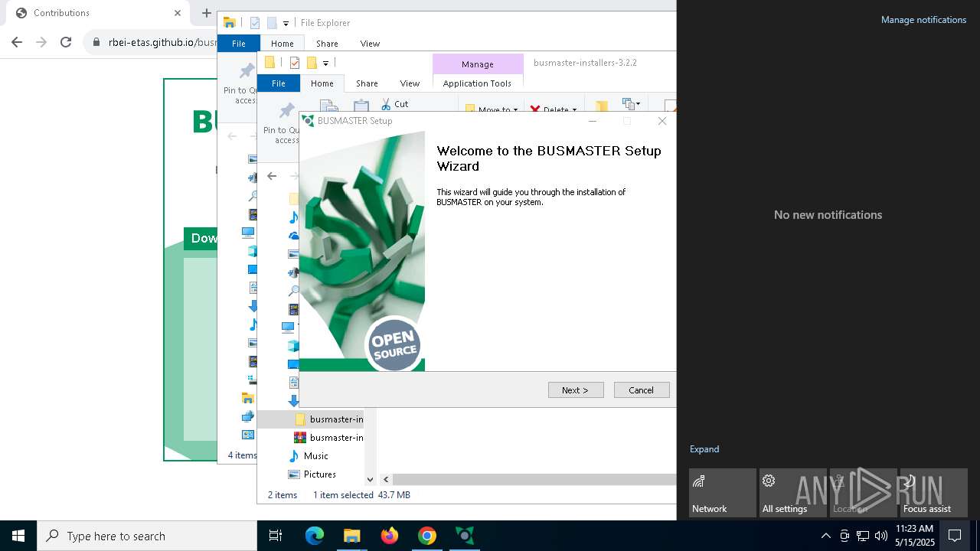Click the navigation pane scroll down arrow
The width and height of the screenshot is (980, 551).
point(370,480)
